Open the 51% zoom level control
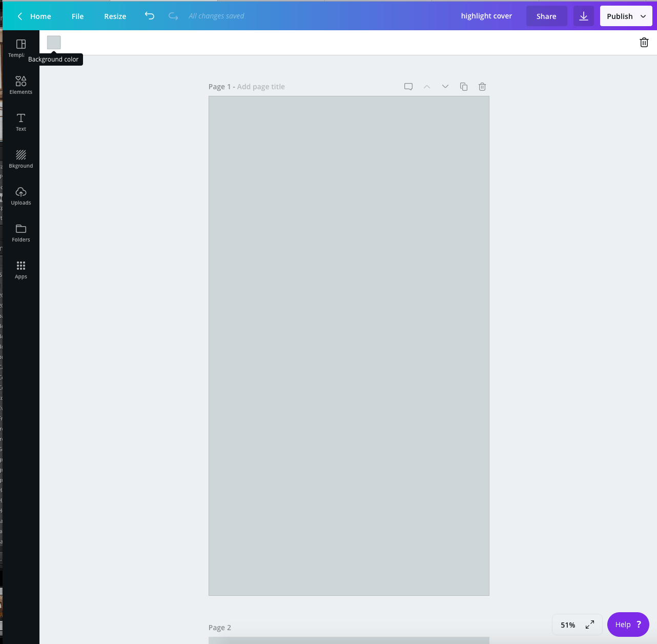The image size is (657, 644). (x=568, y=625)
